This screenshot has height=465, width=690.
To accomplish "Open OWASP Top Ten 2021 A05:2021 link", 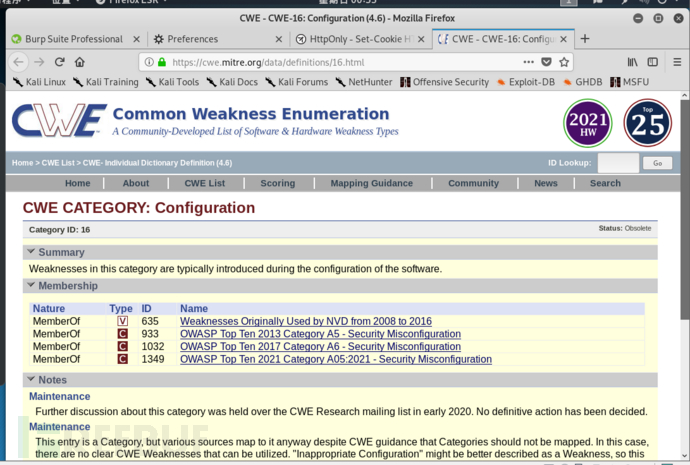I will pyautogui.click(x=336, y=359).
